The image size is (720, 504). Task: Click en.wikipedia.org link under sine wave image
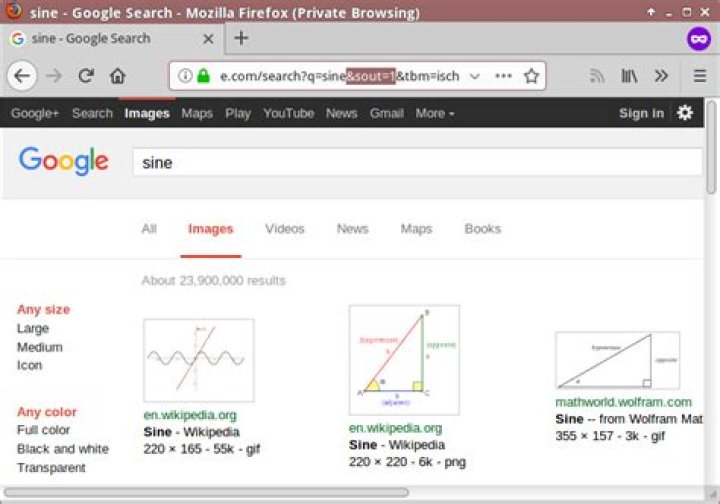click(190, 415)
